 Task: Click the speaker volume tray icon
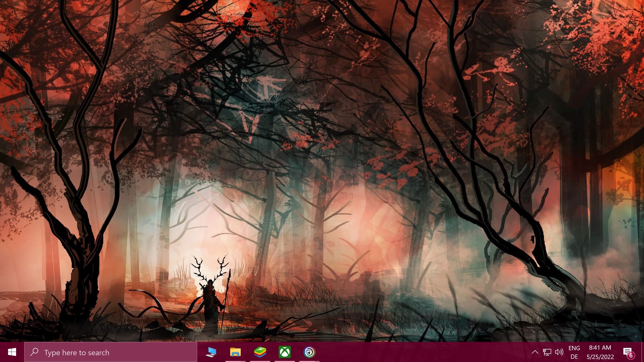coord(559,352)
